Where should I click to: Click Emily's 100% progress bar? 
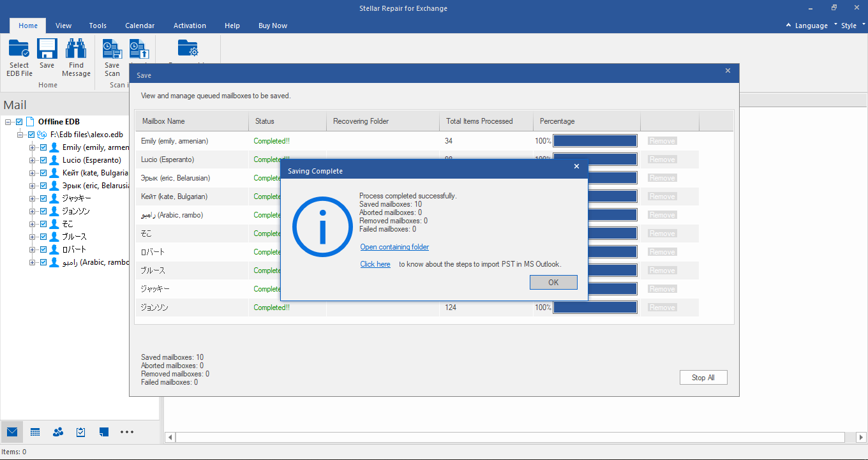595,141
